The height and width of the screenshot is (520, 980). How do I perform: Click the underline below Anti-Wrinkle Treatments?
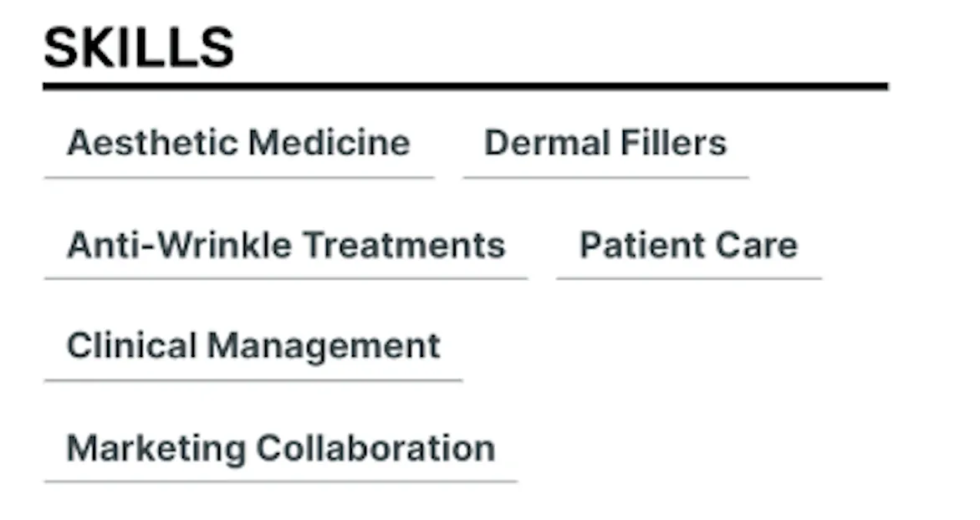286,278
